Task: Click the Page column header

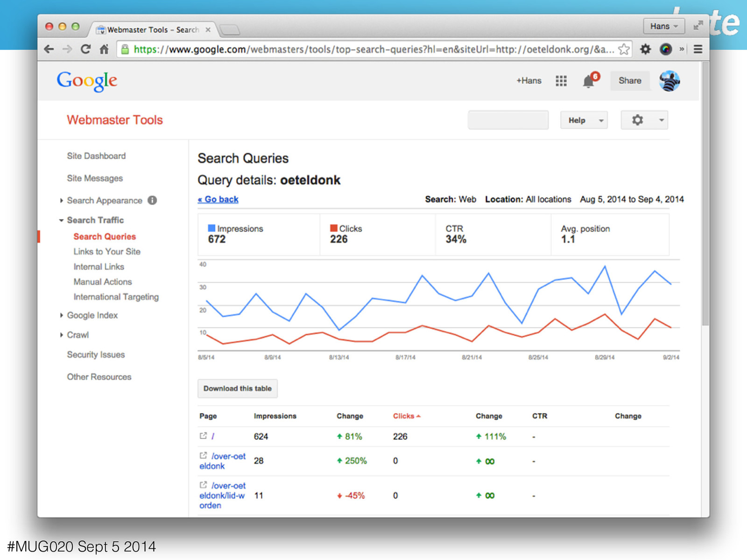Action: pyautogui.click(x=208, y=416)
